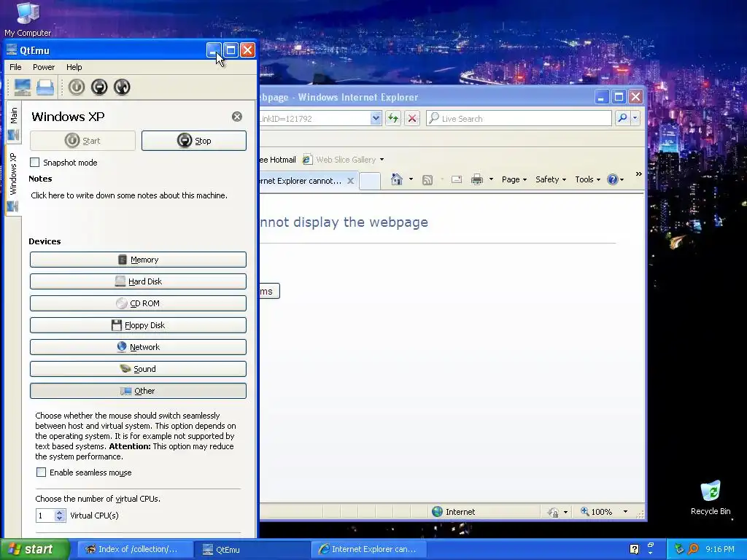
Task: Click the notes text area to write notes
Action: click(x=129, y=195)
